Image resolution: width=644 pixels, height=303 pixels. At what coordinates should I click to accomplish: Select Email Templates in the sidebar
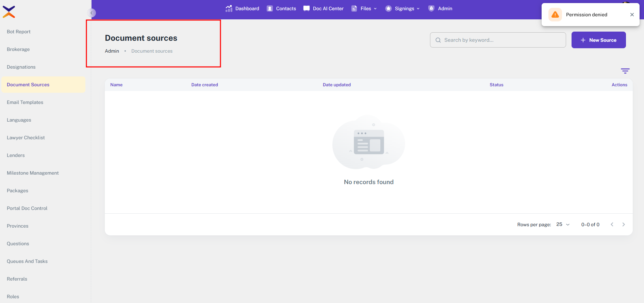[x=25, y=102]
